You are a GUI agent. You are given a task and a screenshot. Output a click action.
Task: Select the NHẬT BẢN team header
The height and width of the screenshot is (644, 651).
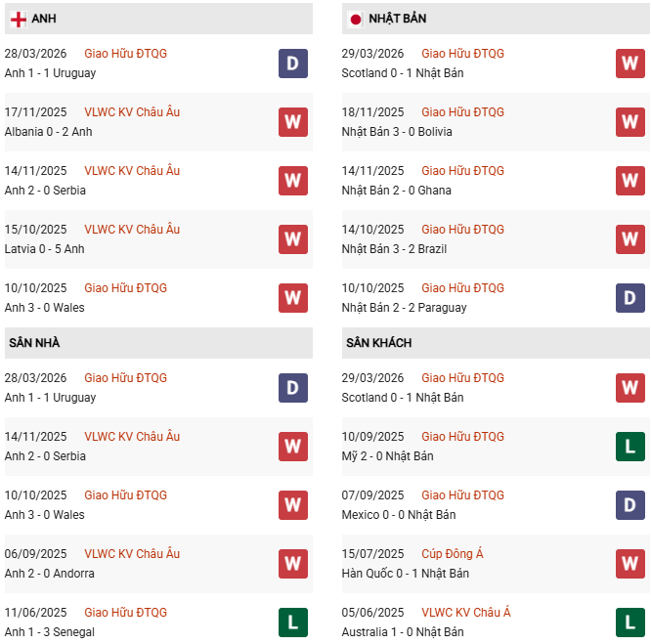tap(398, 20)
